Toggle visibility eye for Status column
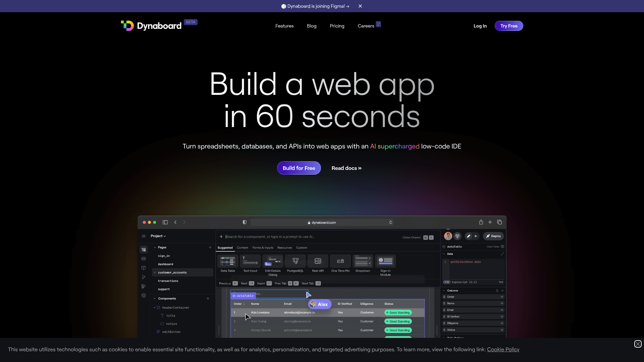The image size is (644, 362). click(x=502, y=330)
